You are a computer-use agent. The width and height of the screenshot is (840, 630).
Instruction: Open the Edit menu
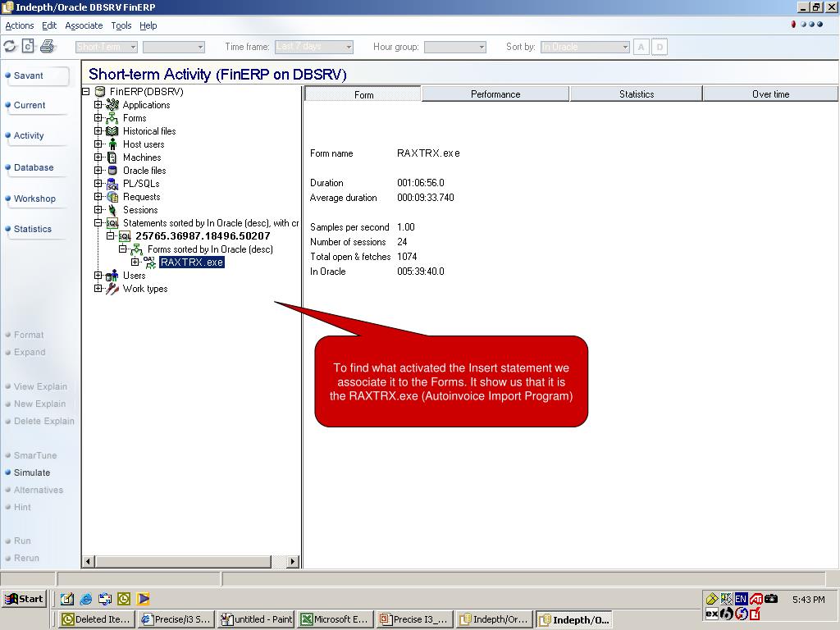point(49,25)
